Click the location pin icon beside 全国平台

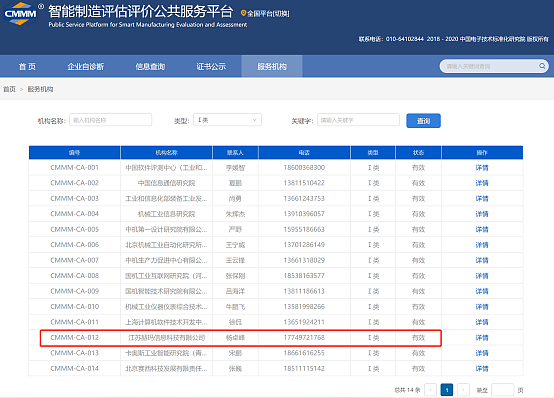(243, 13)
